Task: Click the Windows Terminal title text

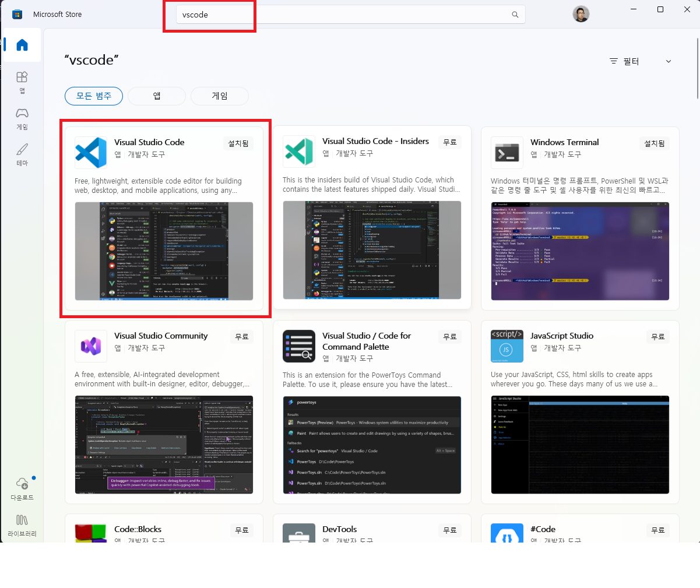Action: 564,142
